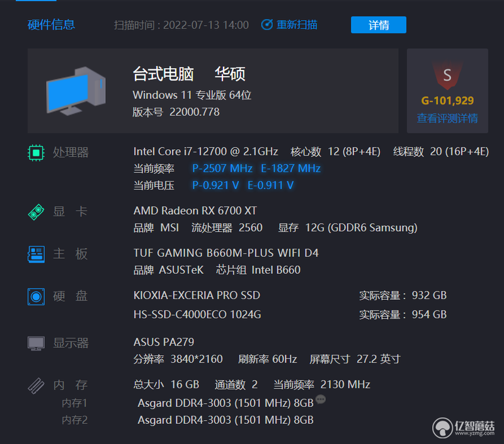Click Intel Core i7-12700 @ 2.1GHz text
Screen dimensions: 504x444
[x=206, y=151]
